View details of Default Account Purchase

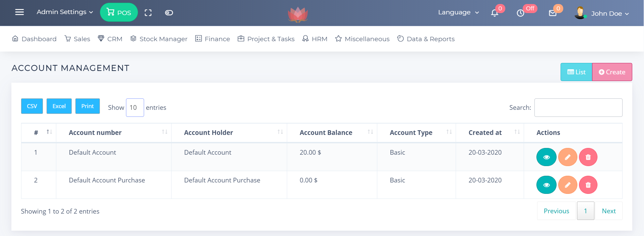click(546, 185)
